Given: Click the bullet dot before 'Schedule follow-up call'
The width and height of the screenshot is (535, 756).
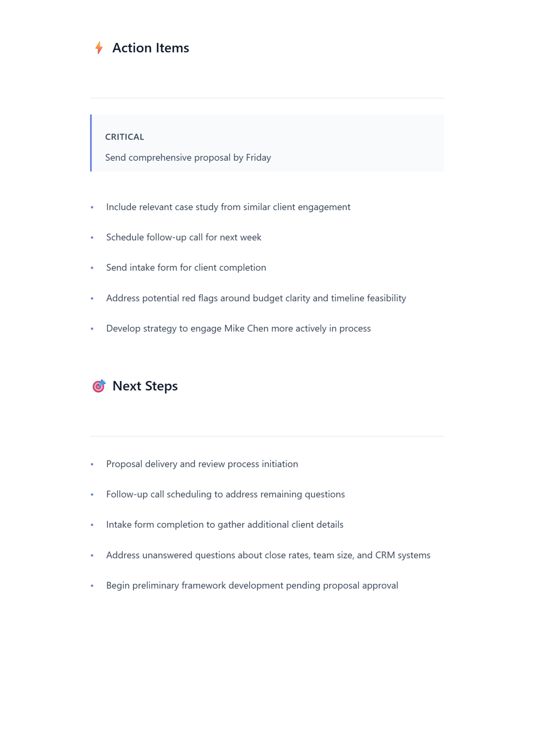Looking at the screenshot, I should click(92, 238).
